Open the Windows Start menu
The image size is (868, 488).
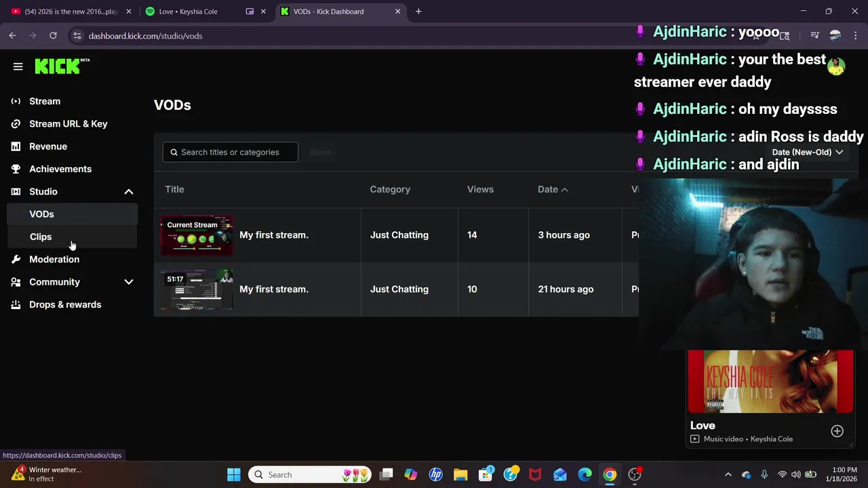click(234, 474)
